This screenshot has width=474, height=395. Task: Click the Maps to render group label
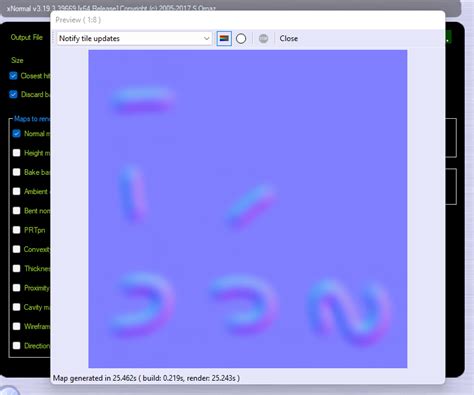click(x=32, y=119)
